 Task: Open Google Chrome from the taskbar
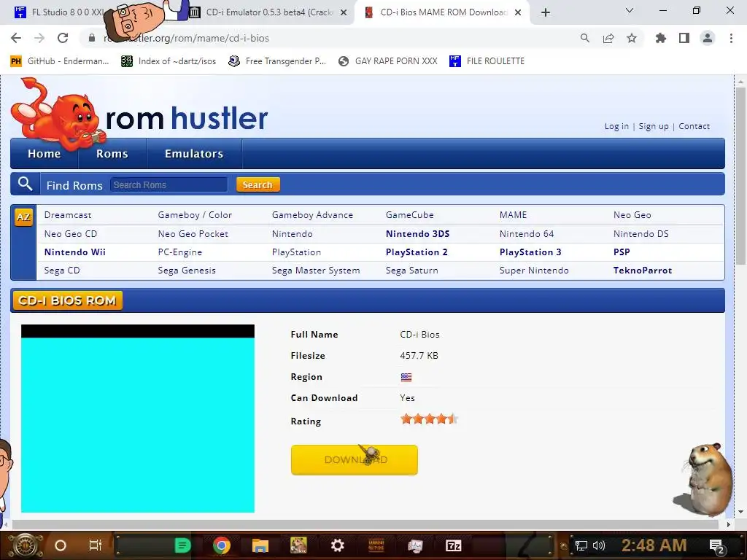(222, 545)
